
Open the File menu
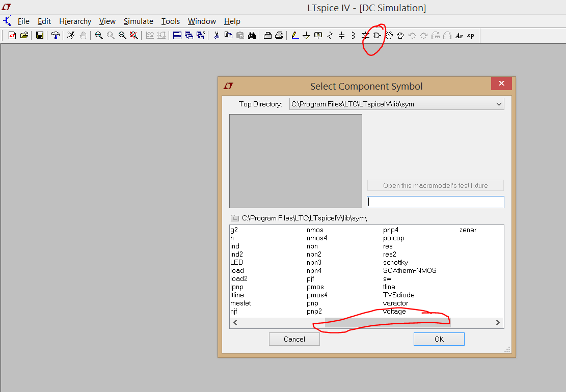tap(23, 21)
